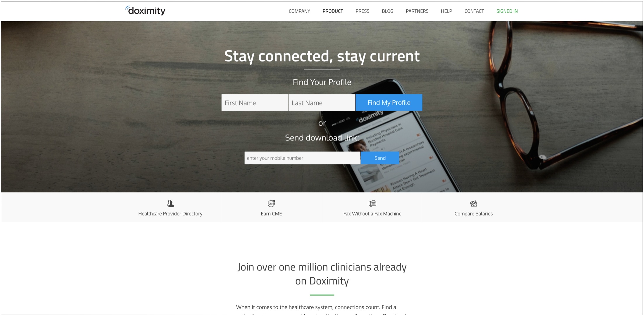Click the Healthcare Provider Directory person icon
The width and height of the screenshot is (644, 316).
pos(170,203)
